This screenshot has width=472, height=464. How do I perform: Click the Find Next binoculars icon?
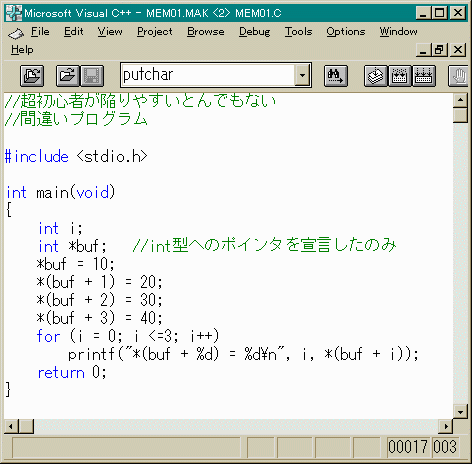click(x=336, y=76)
